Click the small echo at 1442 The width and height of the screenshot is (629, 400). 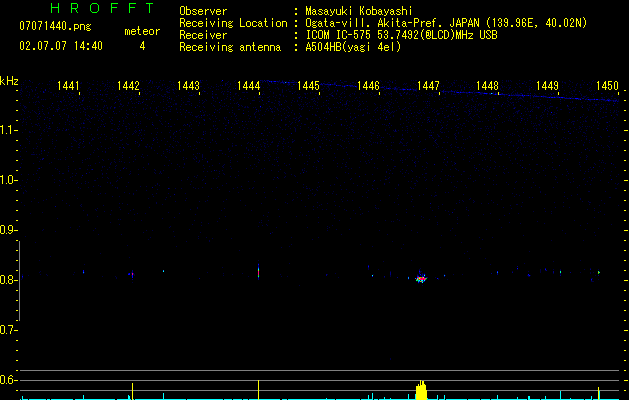tap(132, 274)
